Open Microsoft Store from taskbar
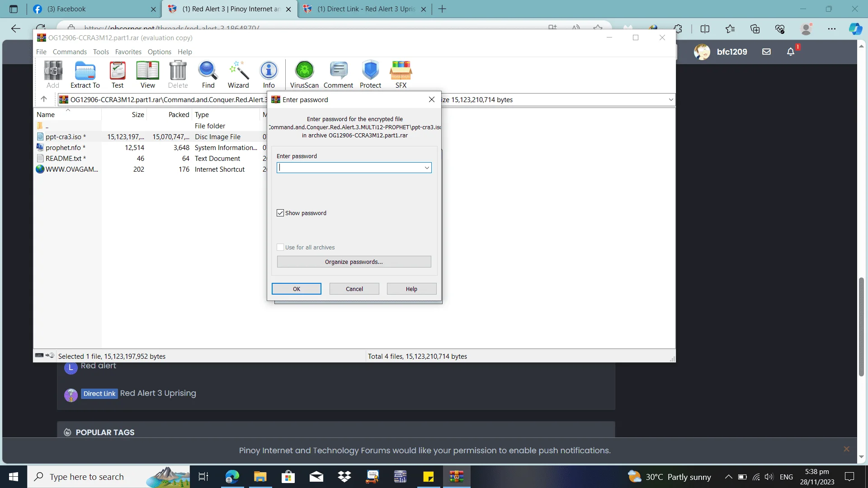868x488 pixels. tap(288, 477)
